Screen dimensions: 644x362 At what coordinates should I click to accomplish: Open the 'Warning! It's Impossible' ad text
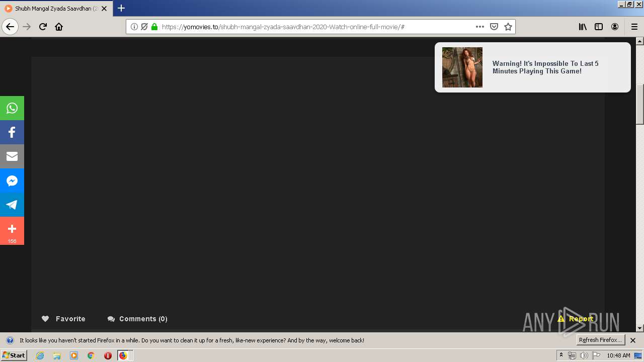coord(545,67)
